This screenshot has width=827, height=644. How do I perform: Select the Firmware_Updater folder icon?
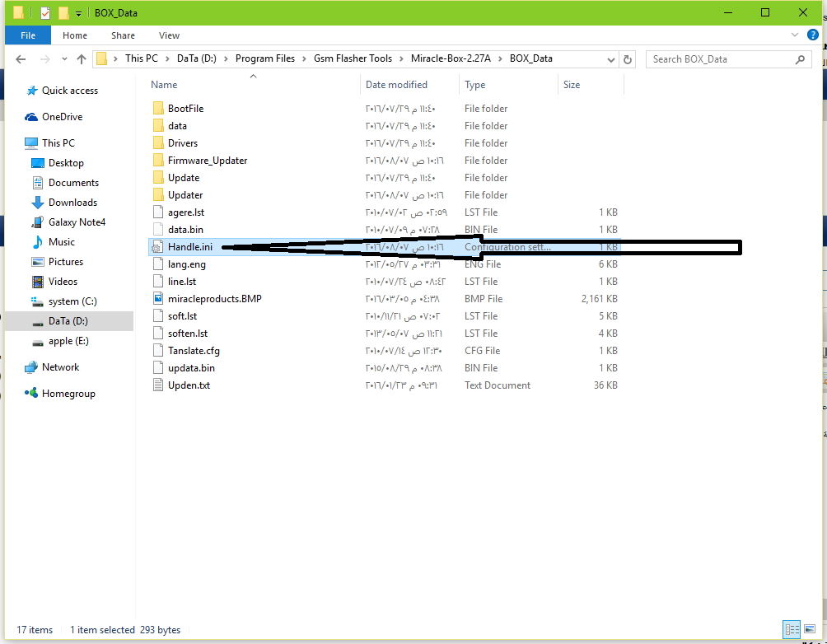pos(158,161)
